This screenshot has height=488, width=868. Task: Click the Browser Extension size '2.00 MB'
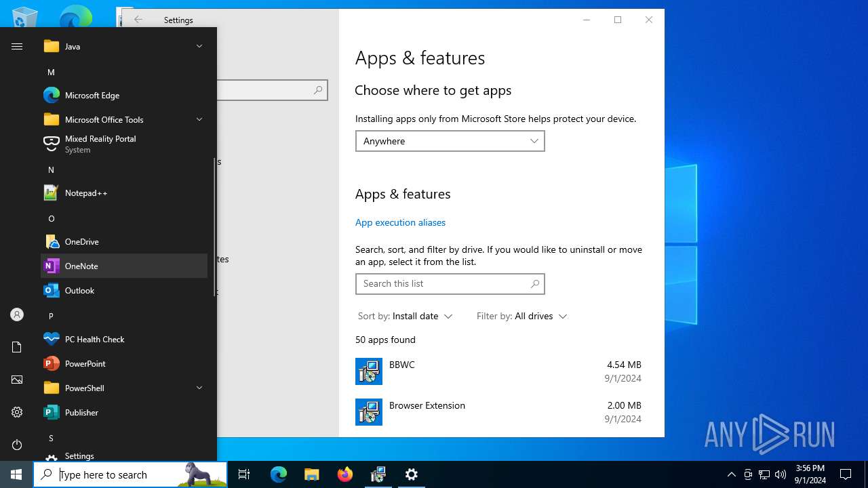click(624, 405)
